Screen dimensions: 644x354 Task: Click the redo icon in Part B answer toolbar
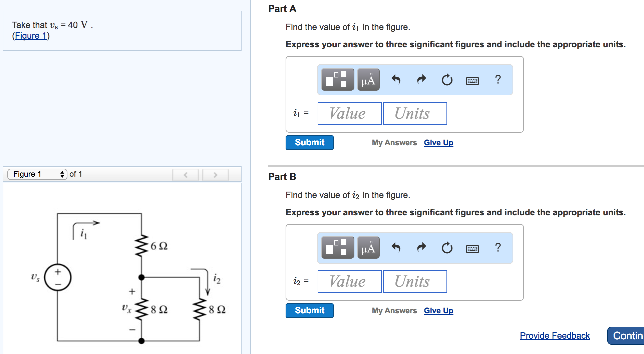(421, 248)
